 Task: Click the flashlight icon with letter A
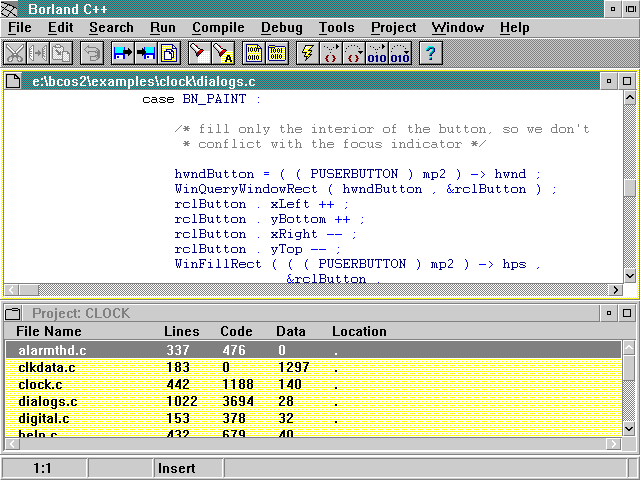pyautogui.click(x=223, y=53)
